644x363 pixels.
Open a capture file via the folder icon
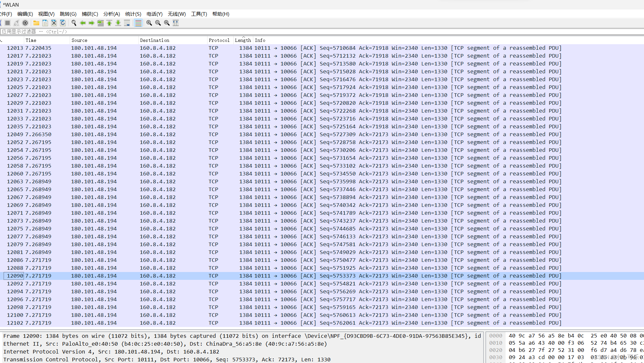point(36,23)
